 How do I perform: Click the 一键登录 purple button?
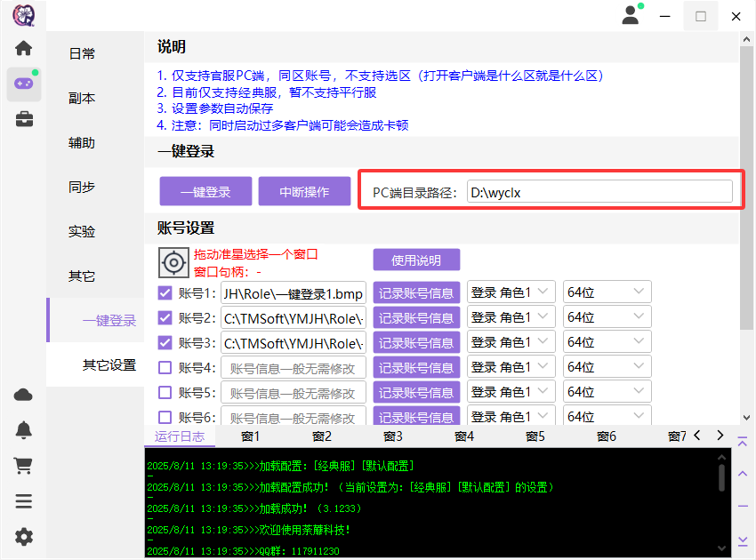[205, 191]
